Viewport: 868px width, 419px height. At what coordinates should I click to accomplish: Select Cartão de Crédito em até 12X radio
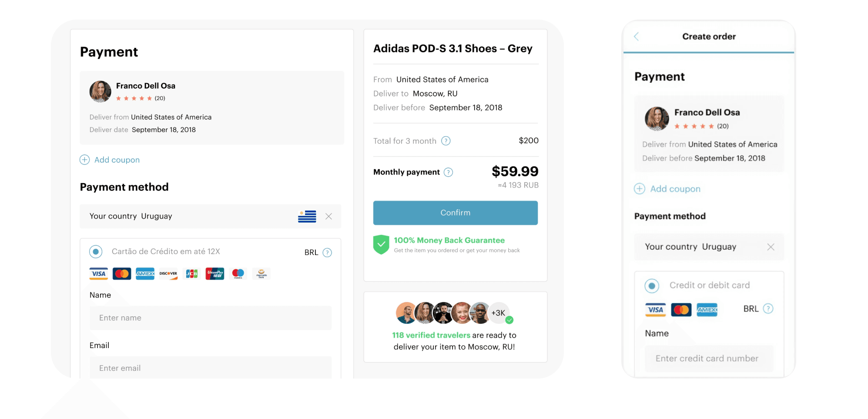pyautogui.click(x=96, y=251)
